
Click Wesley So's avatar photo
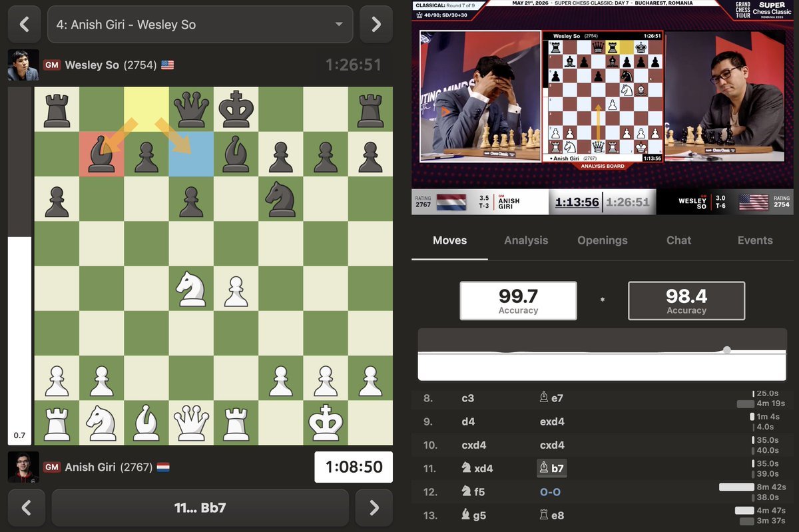click(x=23, y=65)
